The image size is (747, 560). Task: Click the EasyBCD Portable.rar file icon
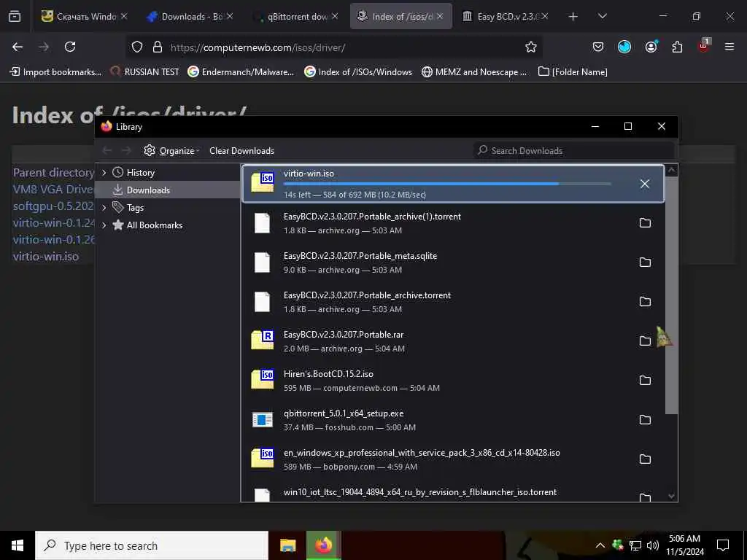(263, 340)
